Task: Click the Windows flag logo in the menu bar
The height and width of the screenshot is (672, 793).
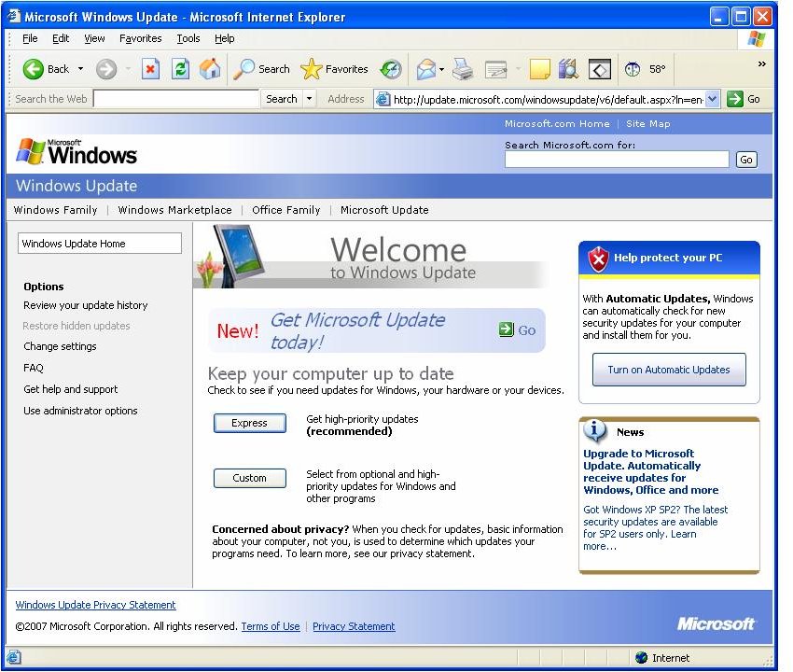Action: coord(757,39)
